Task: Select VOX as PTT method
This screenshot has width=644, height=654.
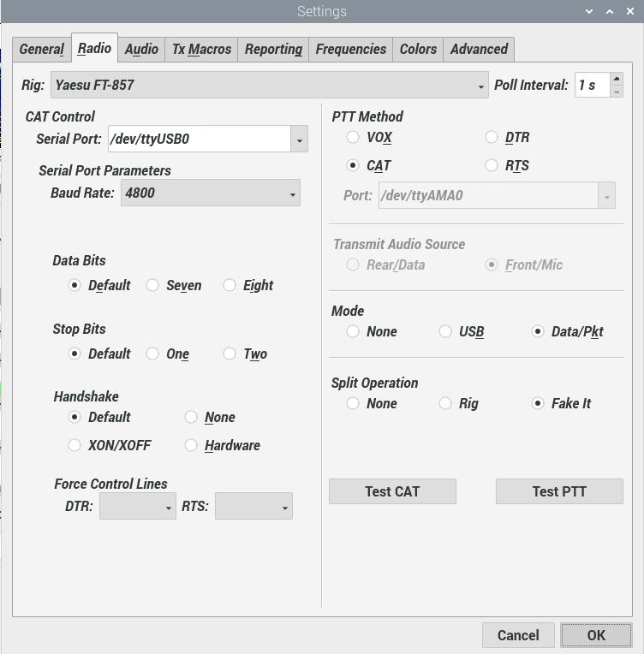Action: pos(353,137)
